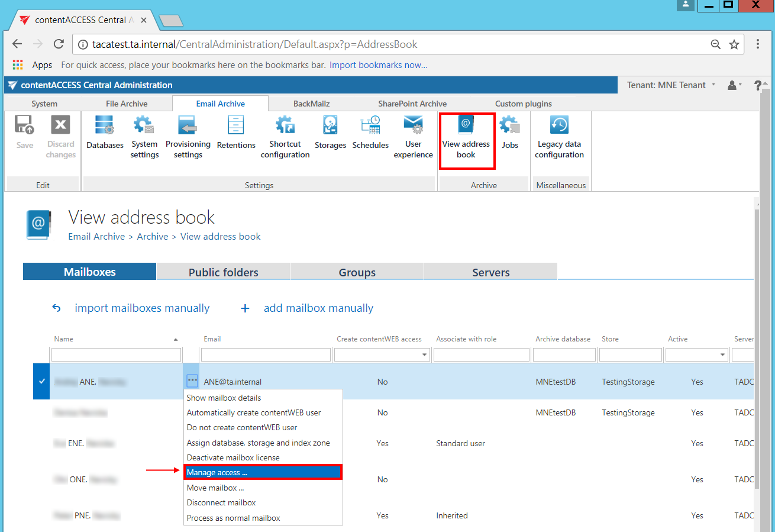The image size is (775, 532).
Task: Switch to the Public folders tab
Action: pyautogui.click(x=223, y=272)
